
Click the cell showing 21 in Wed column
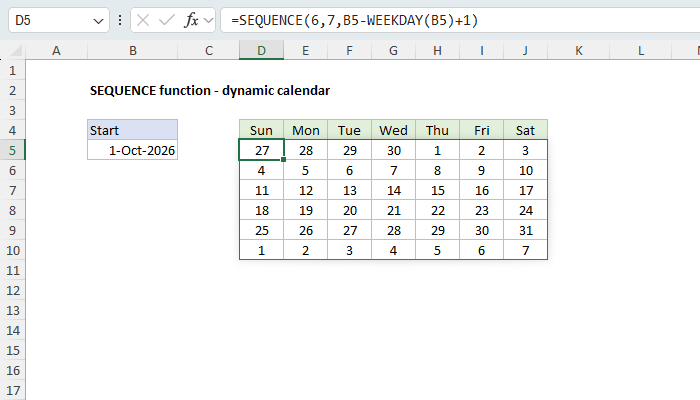[x=393, y=210]
